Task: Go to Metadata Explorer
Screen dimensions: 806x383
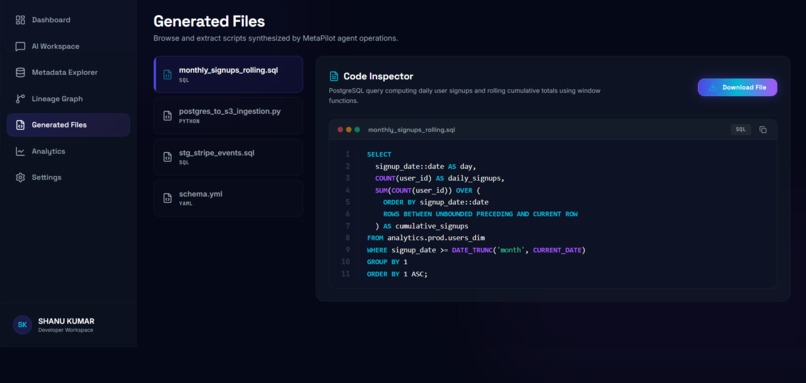Action: [x=68, y=72]
